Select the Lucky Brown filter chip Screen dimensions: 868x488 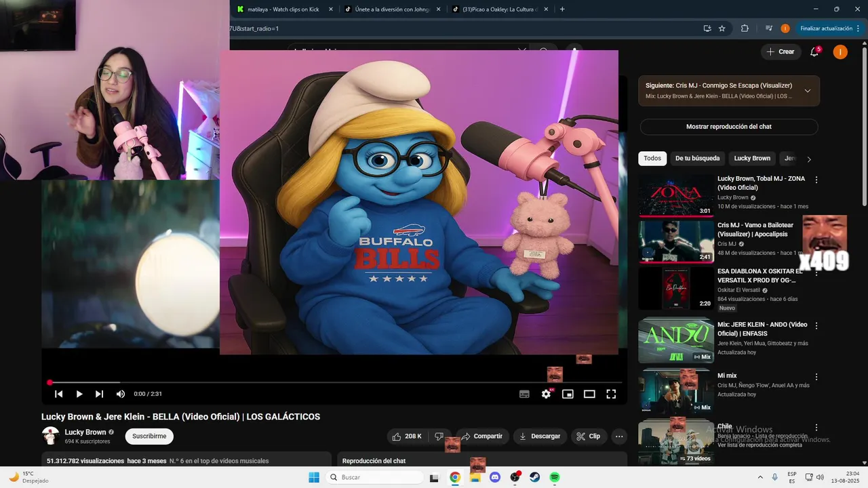tap(752, 159)
